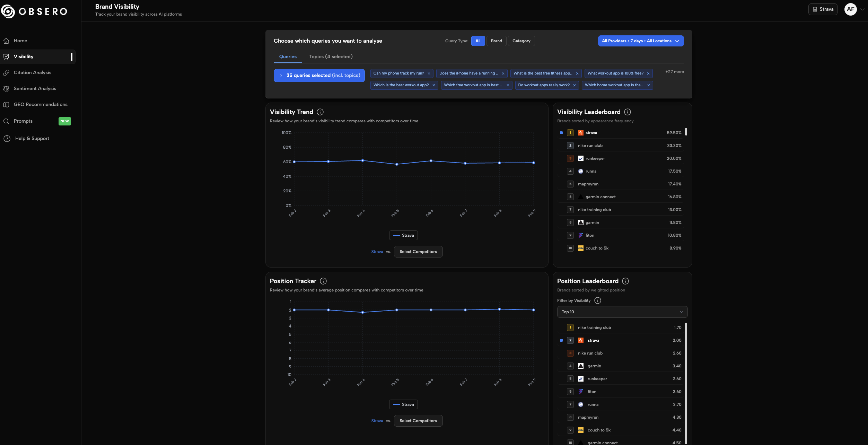The image size is (868, 445).
Task: Switch to the Topics (4 selected) tab
Action: [x=331, y=57]
